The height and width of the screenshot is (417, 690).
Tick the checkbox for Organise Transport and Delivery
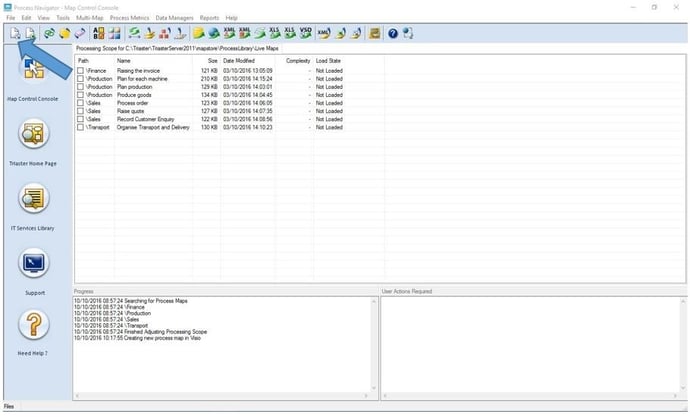tap(81, 128)
